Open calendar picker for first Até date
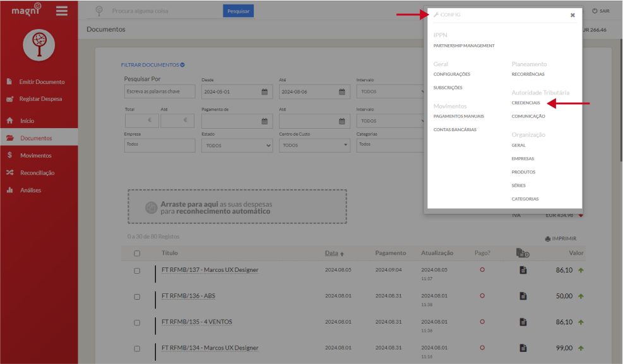 [342, 91]
